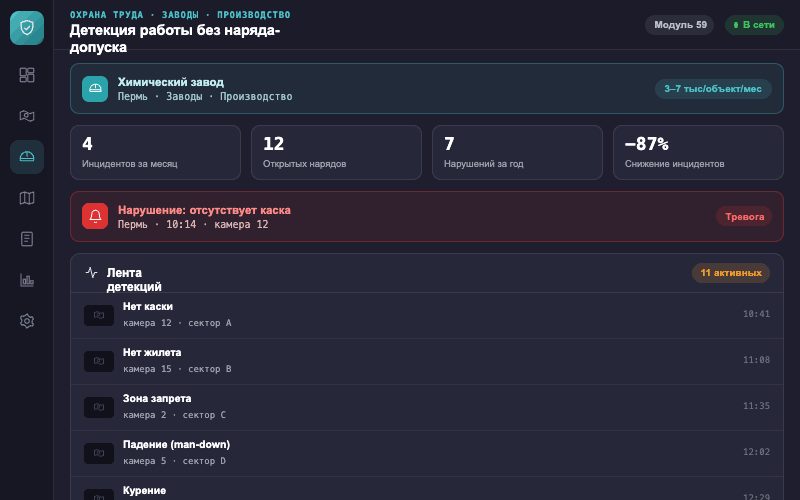Open the folded map icon in sidebar
Screen dimensions: 800x500
click(x=27, y=198)
